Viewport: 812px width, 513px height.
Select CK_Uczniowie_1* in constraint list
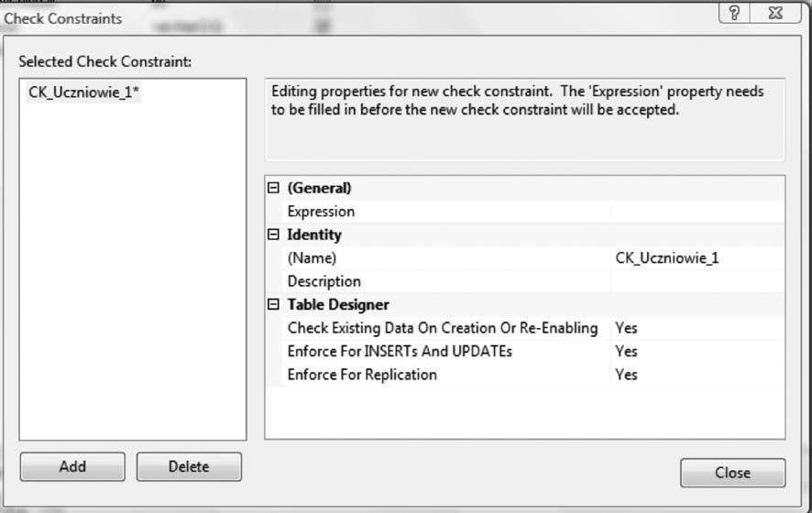point(83,93)
